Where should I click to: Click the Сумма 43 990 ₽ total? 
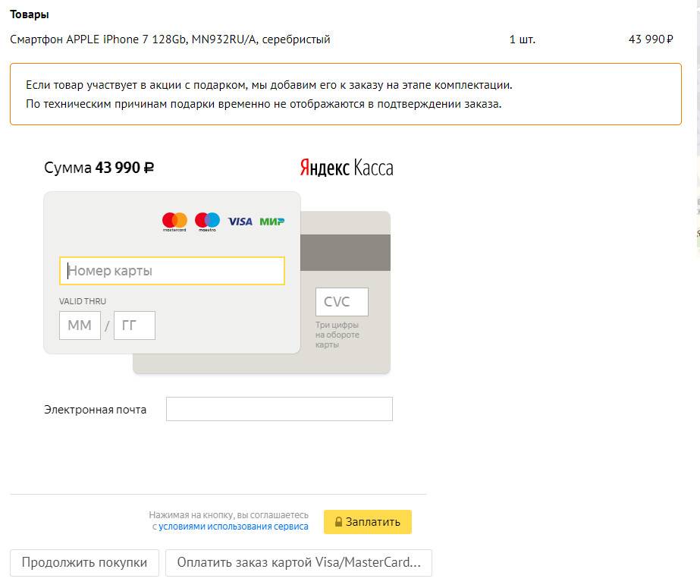(x=99, y=168)
